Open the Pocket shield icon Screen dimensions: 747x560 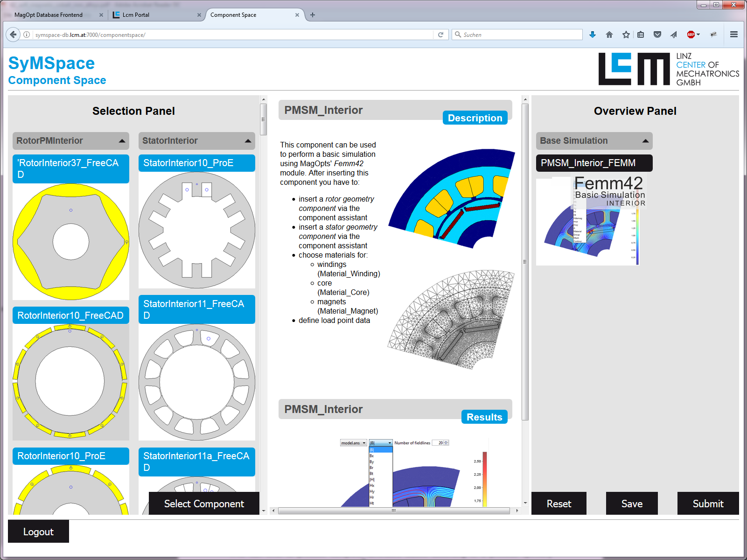[657, 35]
